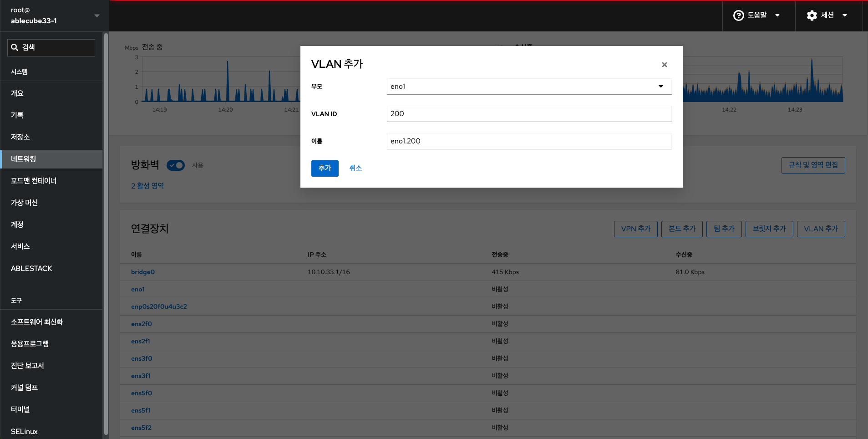Image resolution: width=868 pixels, height=439 pixels.
Task: Click the Add Bridge button
Action: click(x=769, y=229)
